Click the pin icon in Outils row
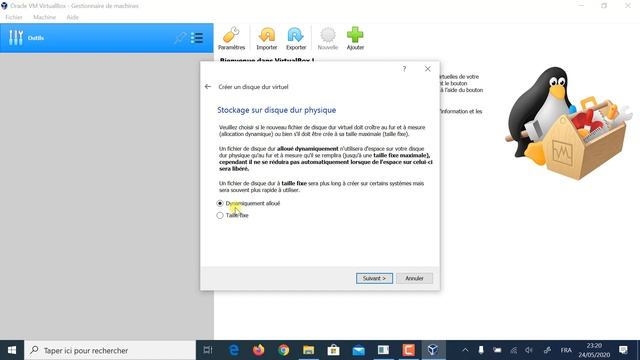640x360 pixels. (x=180, y=38)
